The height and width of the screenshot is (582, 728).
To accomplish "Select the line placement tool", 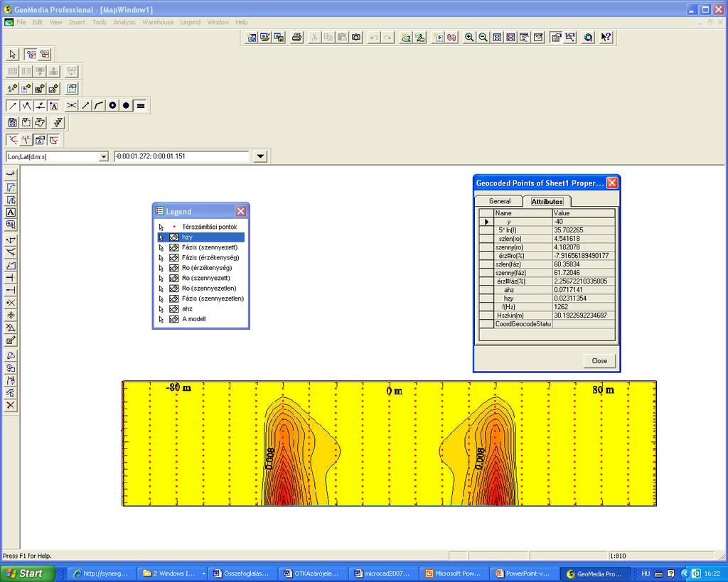I will pyautogui.click(x=13, y=106).
